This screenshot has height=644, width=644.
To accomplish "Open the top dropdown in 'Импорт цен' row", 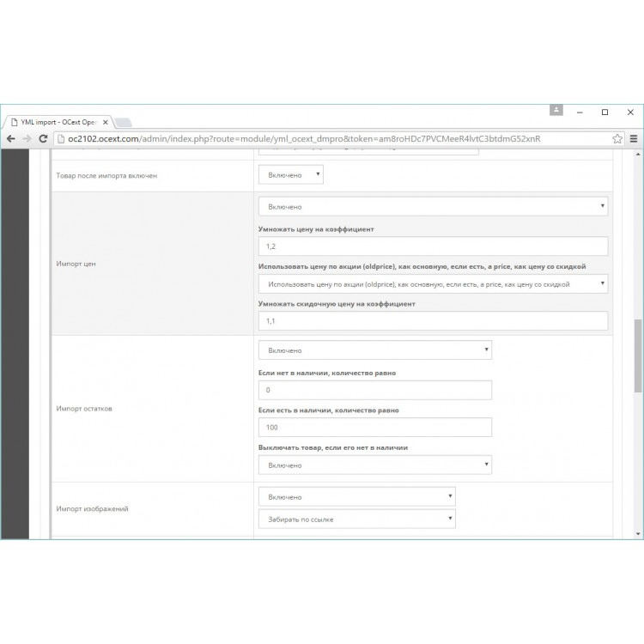I will 433,206.
